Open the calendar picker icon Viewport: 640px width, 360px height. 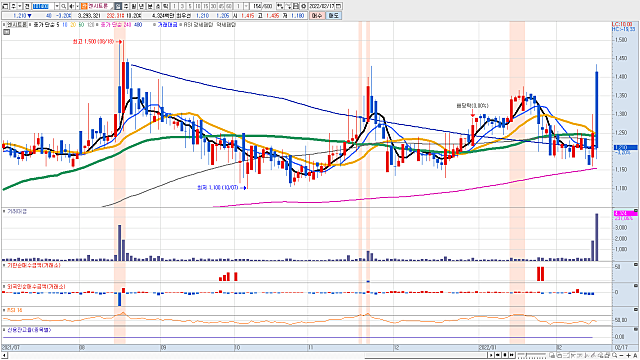tap(339, 6)
